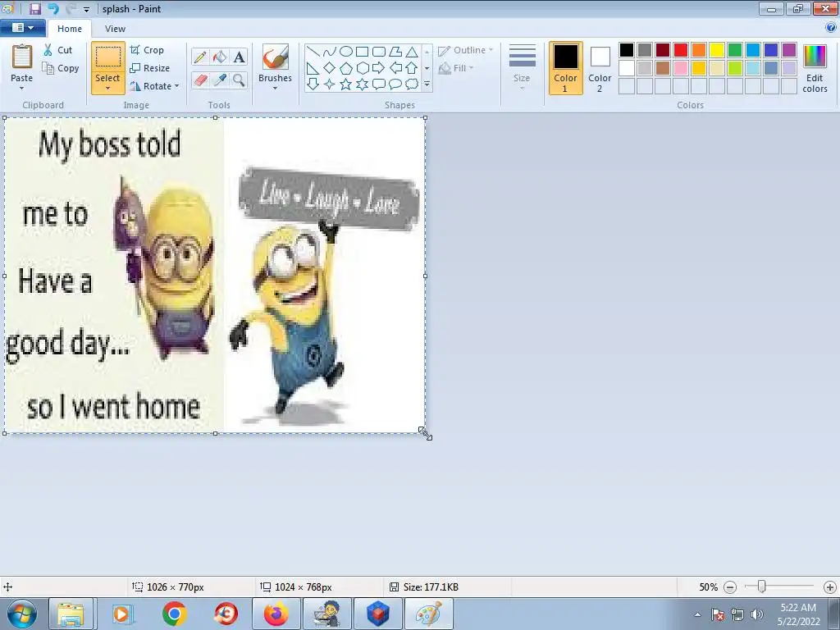Screen dimensions: 840x630
Task: Switch to the Home ribbon tab
Action: pos(70,29)
